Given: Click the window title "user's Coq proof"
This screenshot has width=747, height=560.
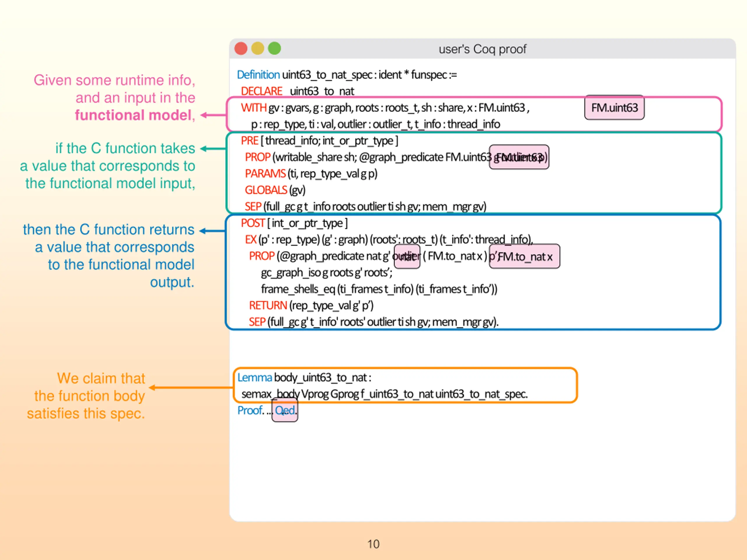Looking at the screenshot, I should [x=482, y=49].
